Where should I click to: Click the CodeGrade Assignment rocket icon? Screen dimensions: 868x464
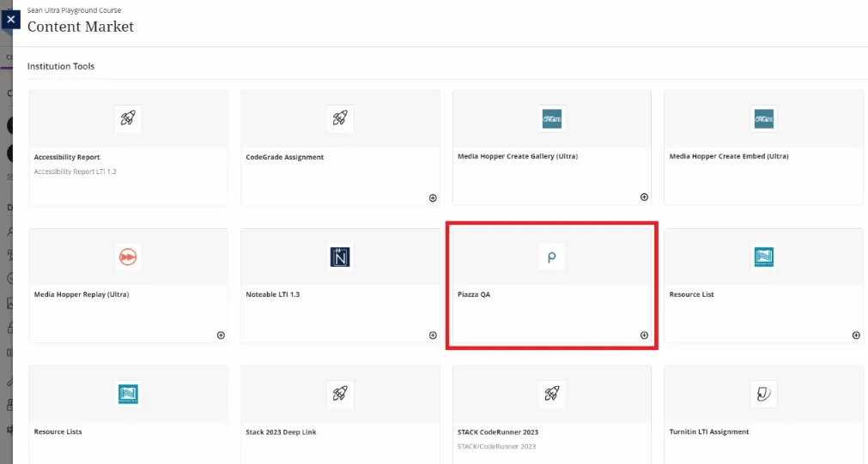(x=340, y=118)
